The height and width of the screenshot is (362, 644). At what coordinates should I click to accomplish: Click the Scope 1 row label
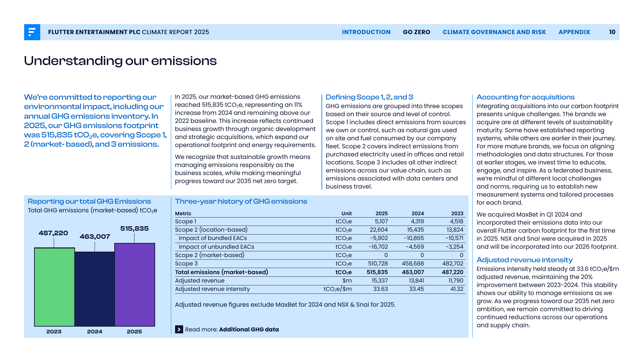pos(185,221)
